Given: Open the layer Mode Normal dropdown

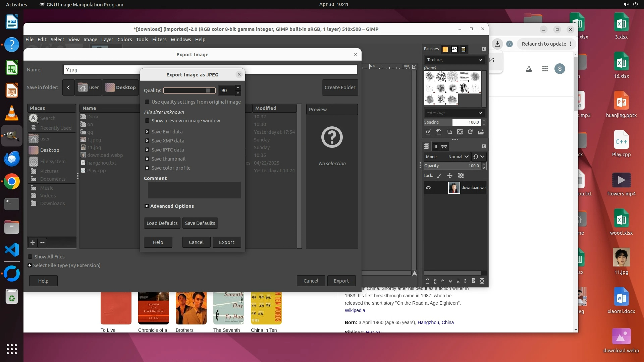Looking at the screenshot, I should [458, 157].
